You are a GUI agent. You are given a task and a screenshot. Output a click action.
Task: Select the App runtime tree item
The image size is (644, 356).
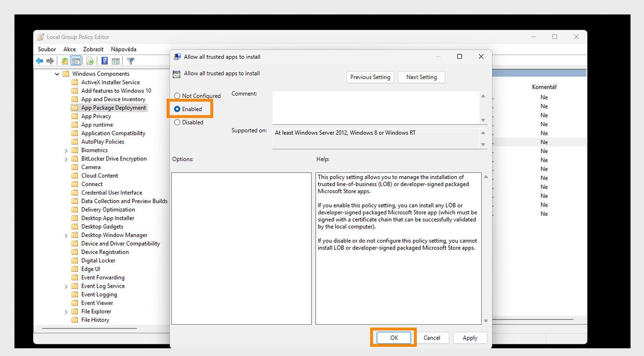click(97, 125)
